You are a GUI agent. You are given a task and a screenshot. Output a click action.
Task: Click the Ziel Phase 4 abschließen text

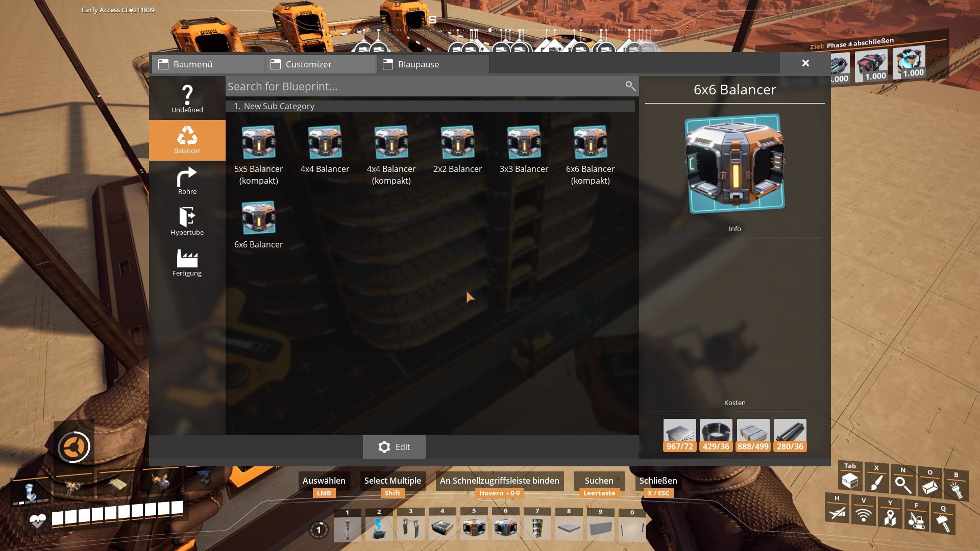852,44
